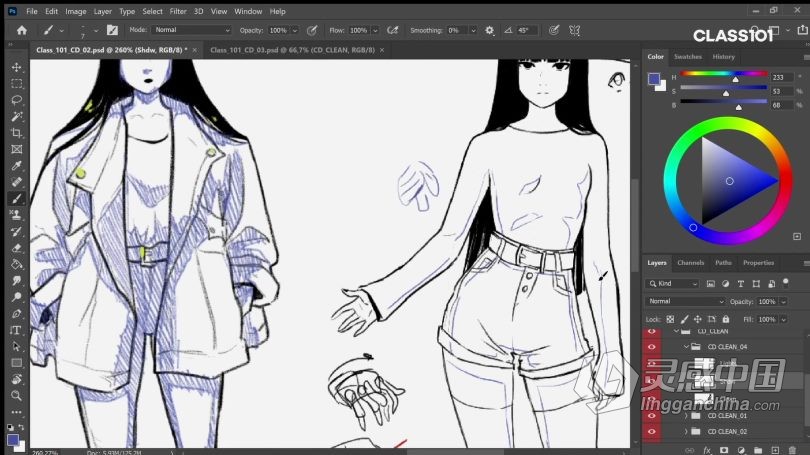This screenshot has height=455, width=810.
Task: Open the brush Mode dropdown
Action: point(191,30)
